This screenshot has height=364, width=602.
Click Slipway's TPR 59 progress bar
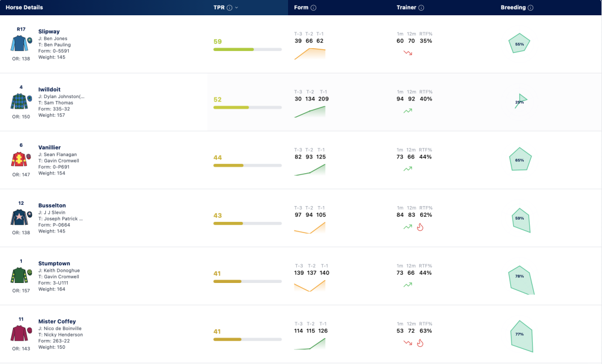tap(248, 49)
